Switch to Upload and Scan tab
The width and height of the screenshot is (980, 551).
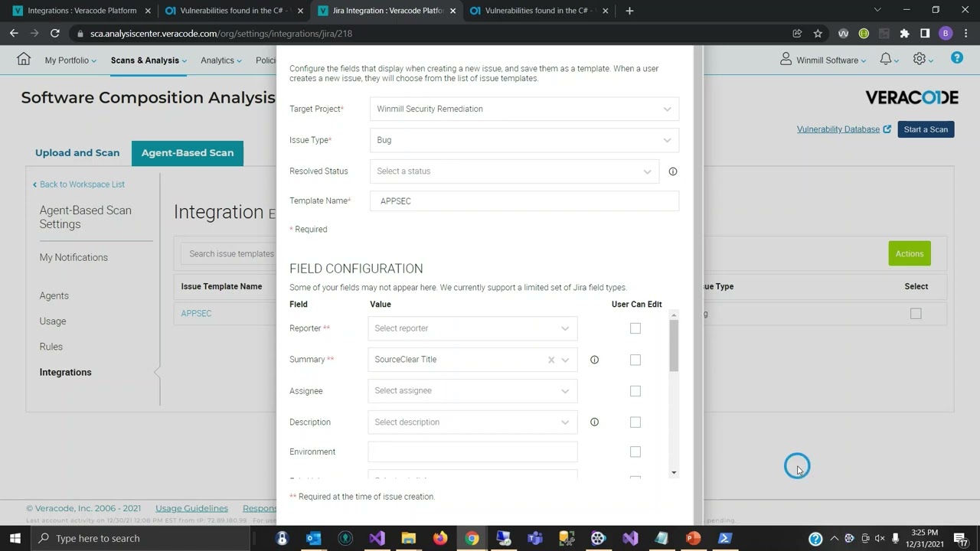[77, 153]
